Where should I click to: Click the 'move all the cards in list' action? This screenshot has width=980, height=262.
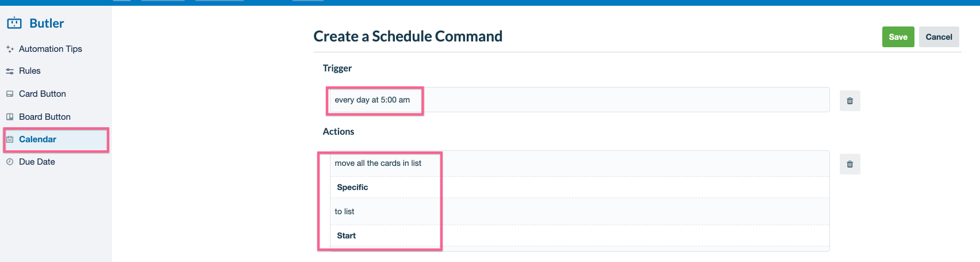pos(378,163)
